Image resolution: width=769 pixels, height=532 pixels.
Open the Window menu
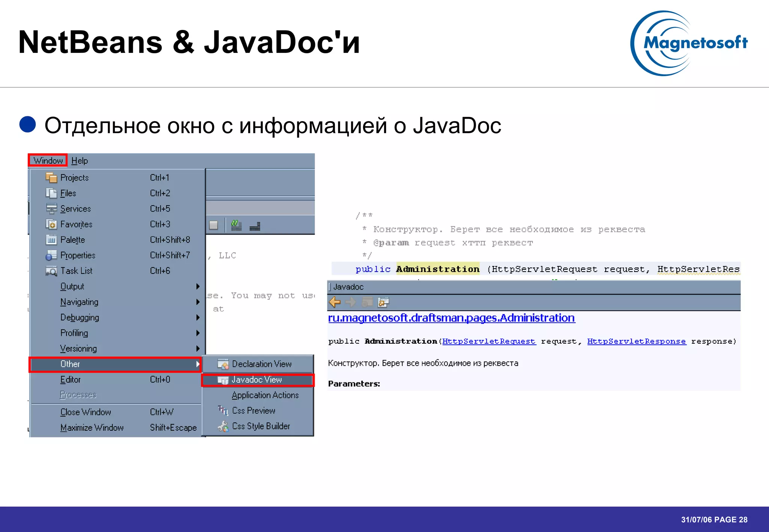tap(48, 161)
